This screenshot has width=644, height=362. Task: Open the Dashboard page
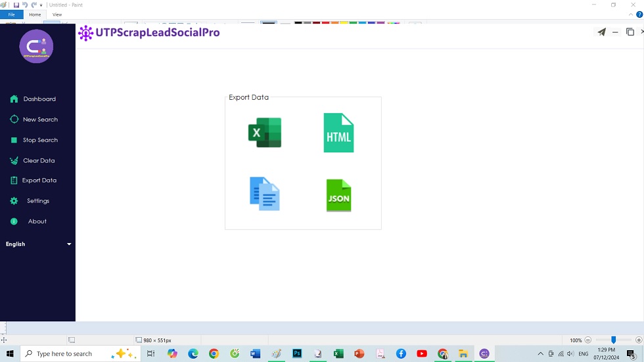coord(39,99)
